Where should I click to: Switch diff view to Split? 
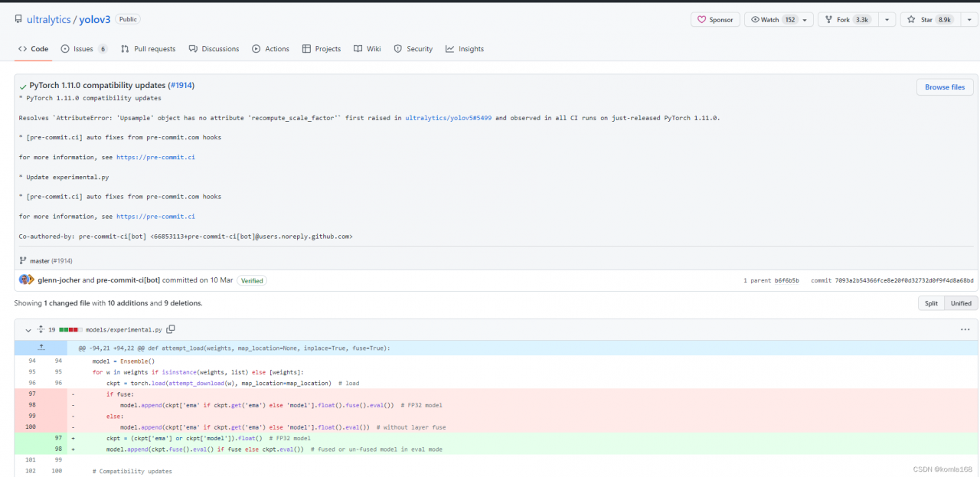(931, 303)
